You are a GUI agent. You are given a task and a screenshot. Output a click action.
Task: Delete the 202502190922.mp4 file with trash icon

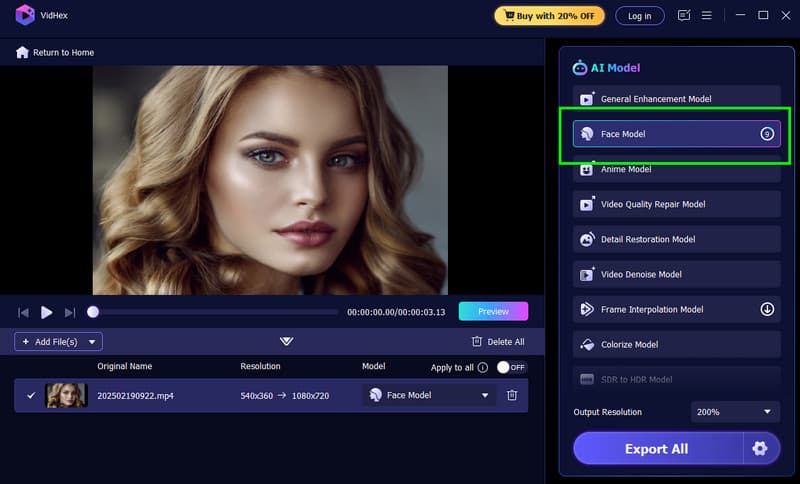point(512,395)
